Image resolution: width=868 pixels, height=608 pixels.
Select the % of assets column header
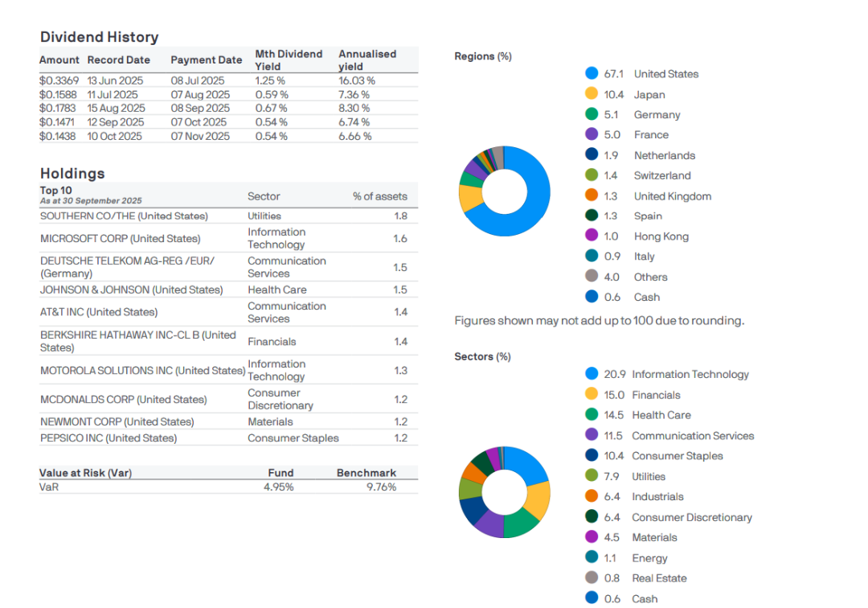(379, 196)
